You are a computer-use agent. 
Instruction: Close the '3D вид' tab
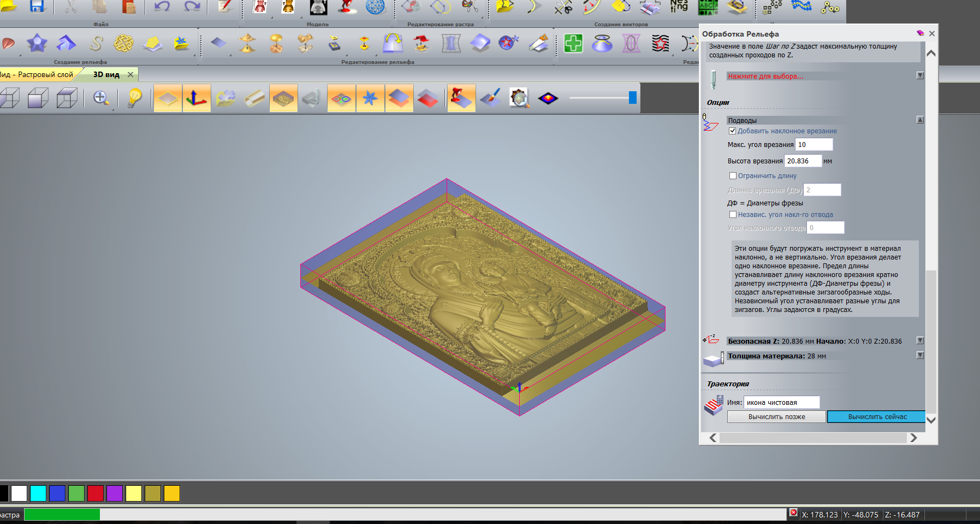coord(130,74)
